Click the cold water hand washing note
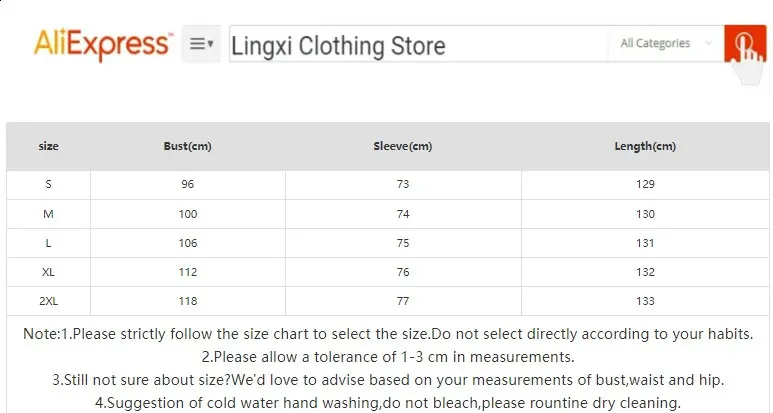The height and width of the screenshot is (413, 773). tap(387, 403)
